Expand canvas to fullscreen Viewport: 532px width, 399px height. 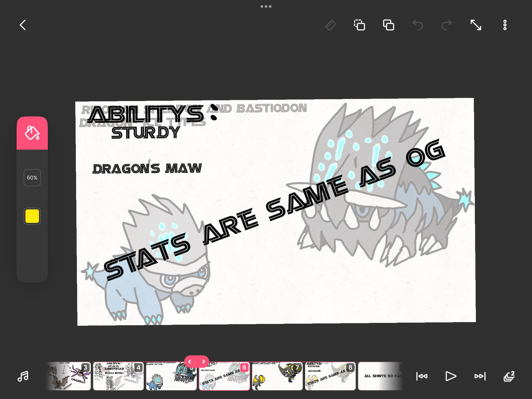pos(476,25)
